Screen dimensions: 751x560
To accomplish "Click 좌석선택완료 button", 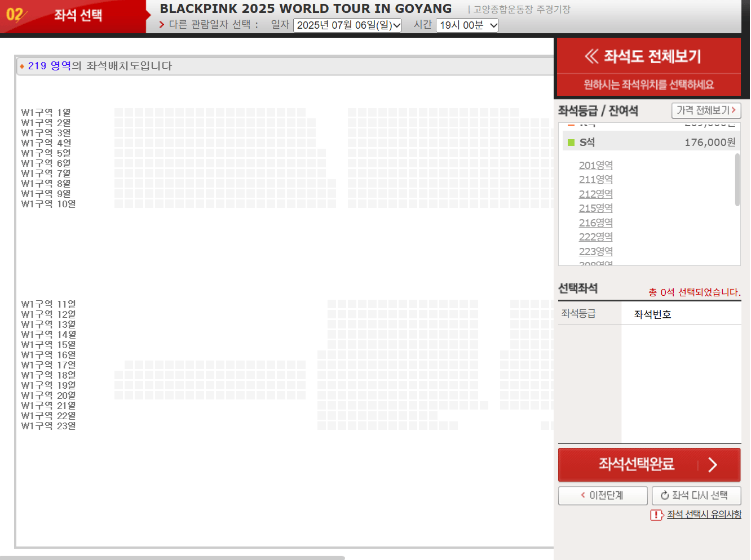I will (x=649, y=464).
